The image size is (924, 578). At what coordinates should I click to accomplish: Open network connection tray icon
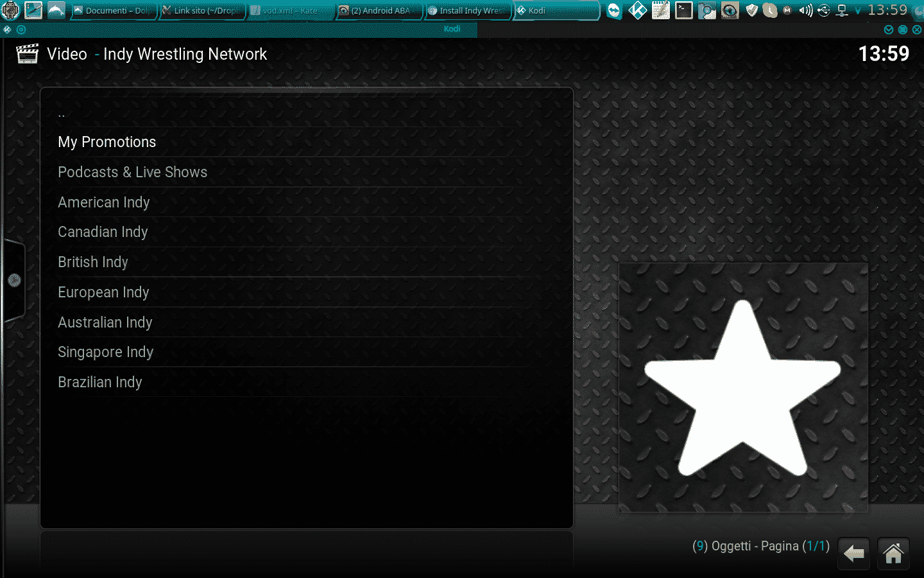tap(842, 10)
